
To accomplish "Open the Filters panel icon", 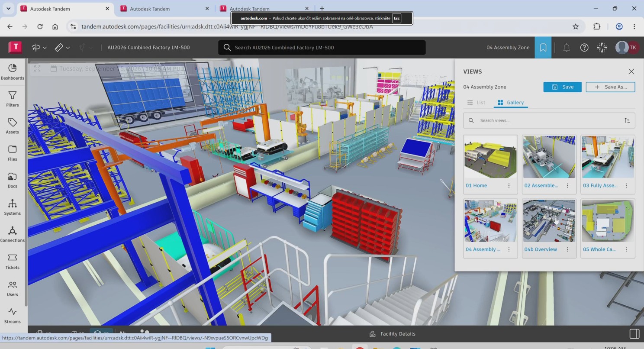I will click(12, 99).
